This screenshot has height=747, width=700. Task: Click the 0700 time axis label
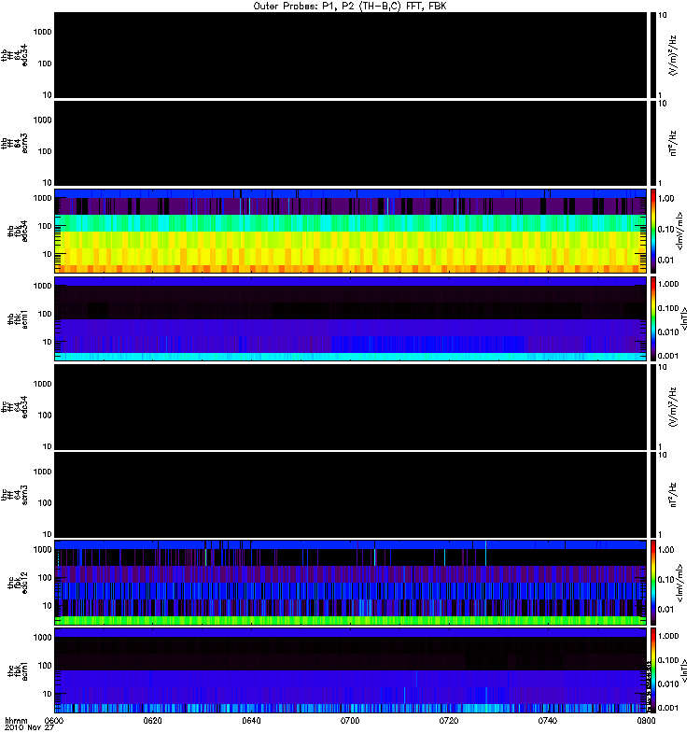click(x=350, y=720)
